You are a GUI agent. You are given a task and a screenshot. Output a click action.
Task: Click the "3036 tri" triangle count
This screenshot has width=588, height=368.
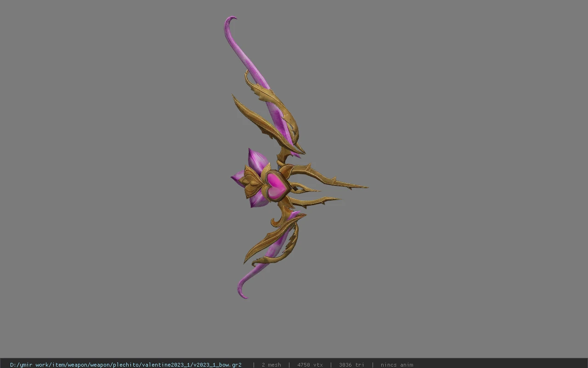point(351,365)
